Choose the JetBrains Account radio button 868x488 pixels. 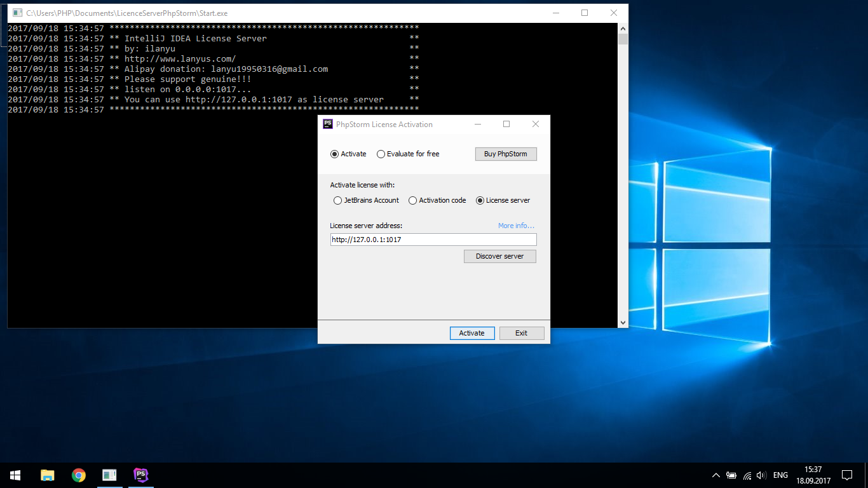[x=338, y=200]
